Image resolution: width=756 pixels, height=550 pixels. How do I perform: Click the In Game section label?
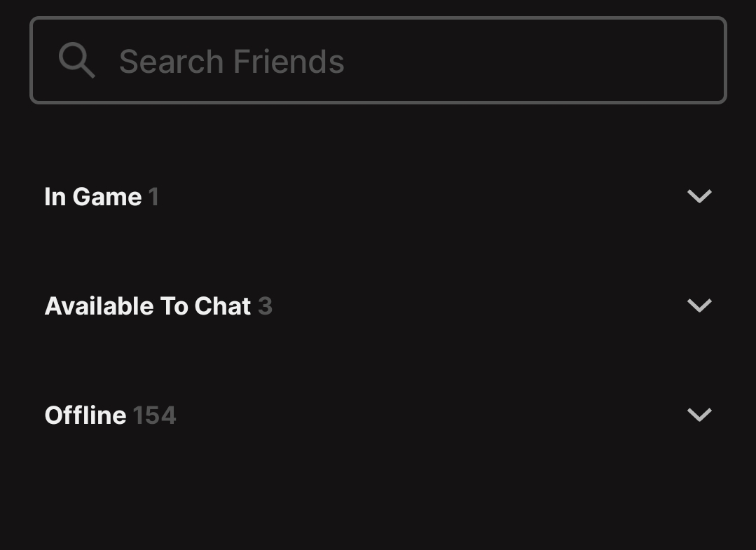tap(93, 197)
